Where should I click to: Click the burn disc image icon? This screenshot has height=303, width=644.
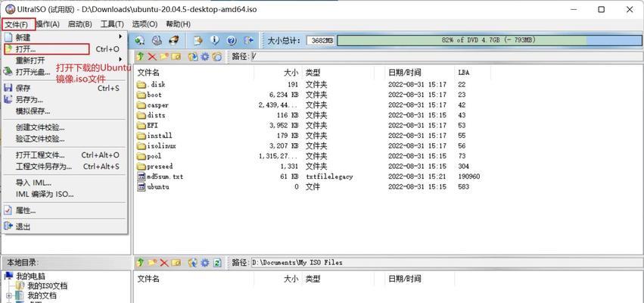tap(174, 41)
